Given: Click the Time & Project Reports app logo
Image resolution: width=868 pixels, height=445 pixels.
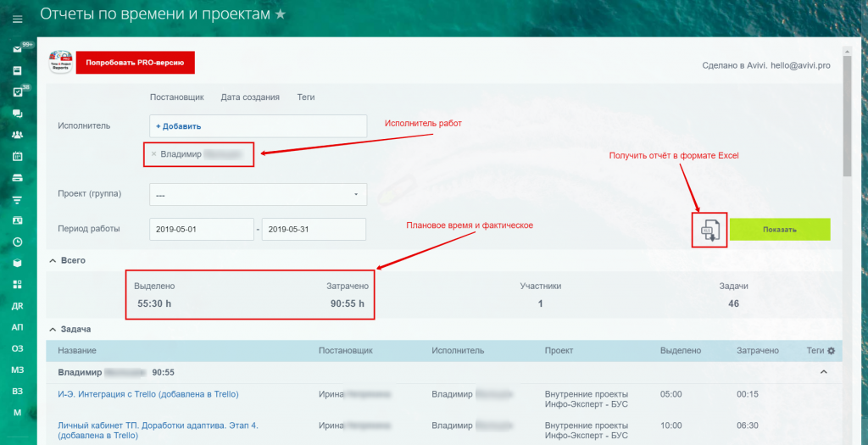Looking at the screenshot, I should tap(60, 63).
